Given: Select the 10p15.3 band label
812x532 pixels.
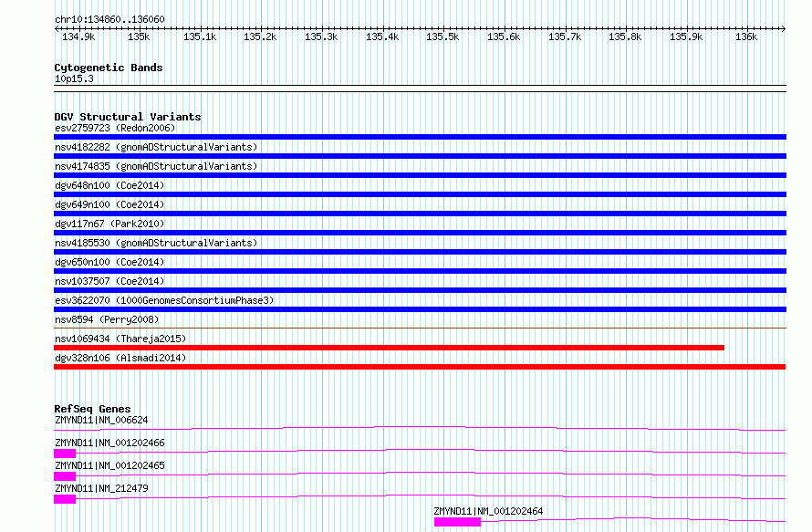Looking at the screenshot, I should click(74, 78).
